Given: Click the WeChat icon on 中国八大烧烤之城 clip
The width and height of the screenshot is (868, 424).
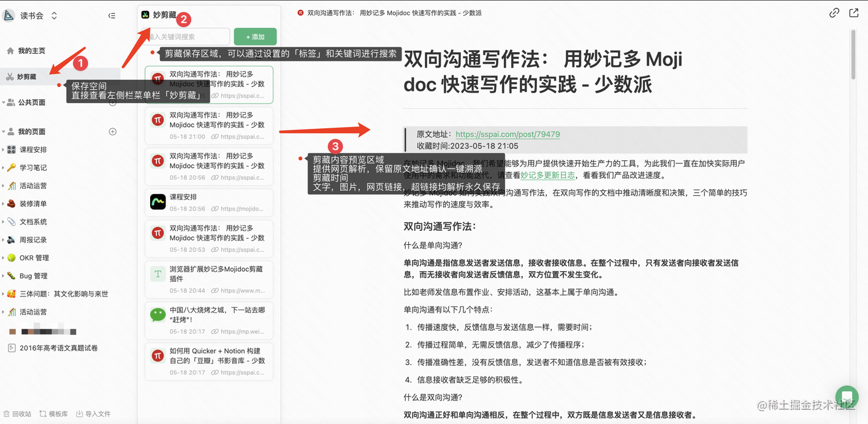Looking at the screenshot, I should 158,315.
